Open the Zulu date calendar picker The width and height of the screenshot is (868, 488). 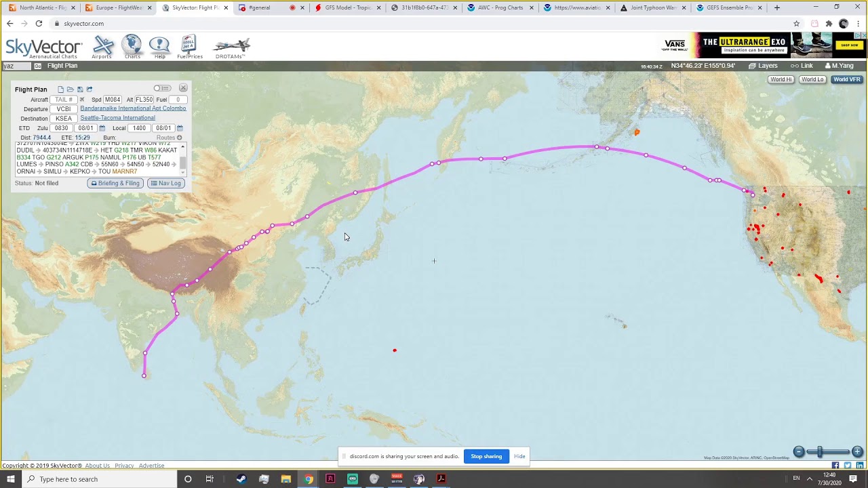tap(102, 128)
